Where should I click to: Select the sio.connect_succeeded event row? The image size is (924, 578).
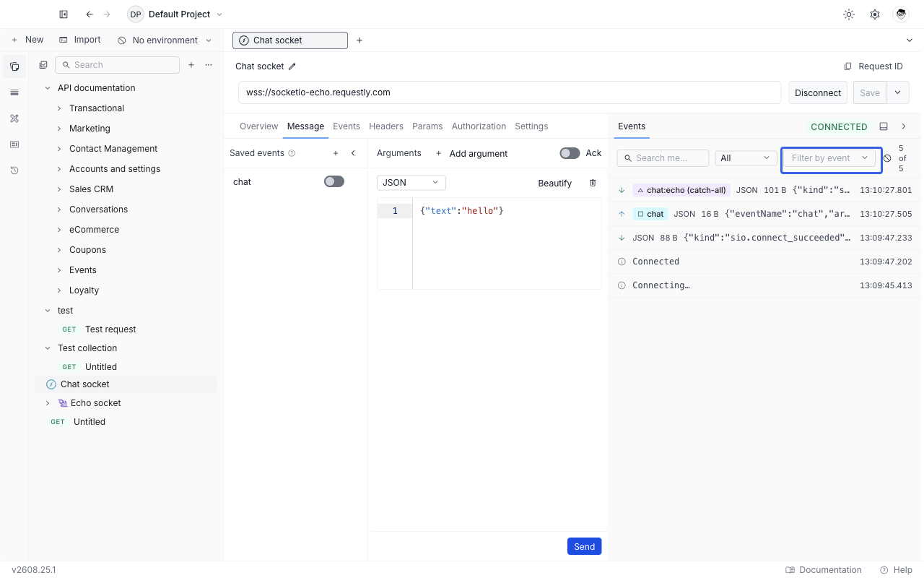[766, 238]
